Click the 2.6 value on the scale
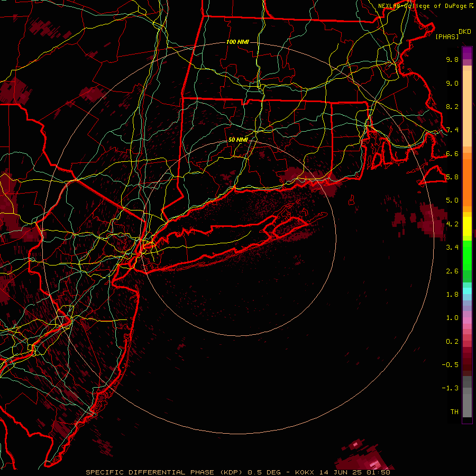Image resolution: width=476 pixels, height=476 pixels. (452, 271)
